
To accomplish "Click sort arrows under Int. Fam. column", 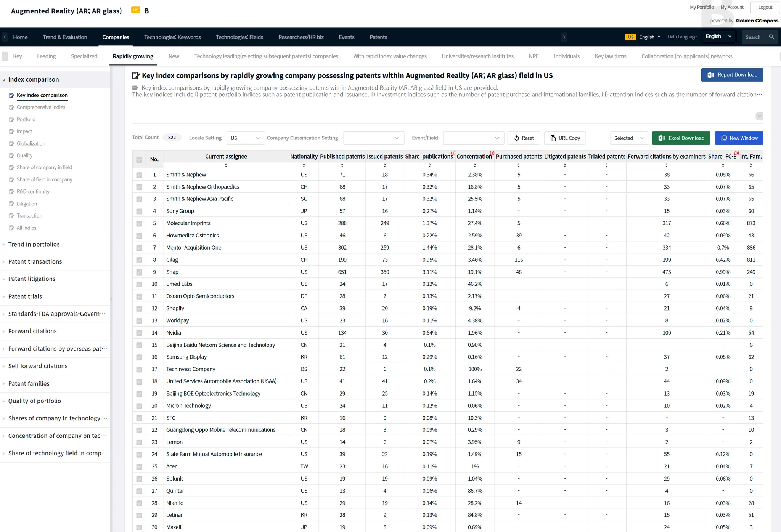I will pos(750,165).
